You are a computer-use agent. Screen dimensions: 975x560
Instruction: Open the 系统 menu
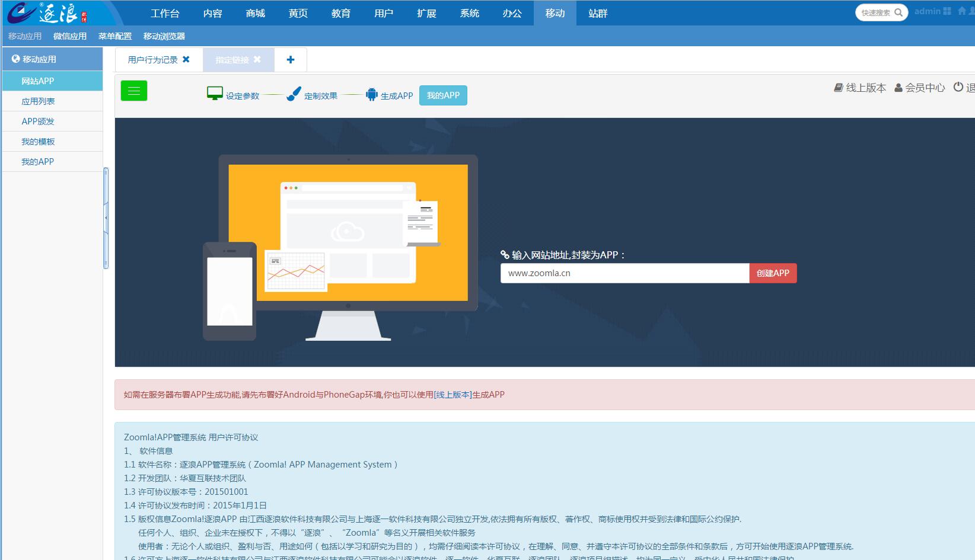pyautogui.click(x=470, y=13)
